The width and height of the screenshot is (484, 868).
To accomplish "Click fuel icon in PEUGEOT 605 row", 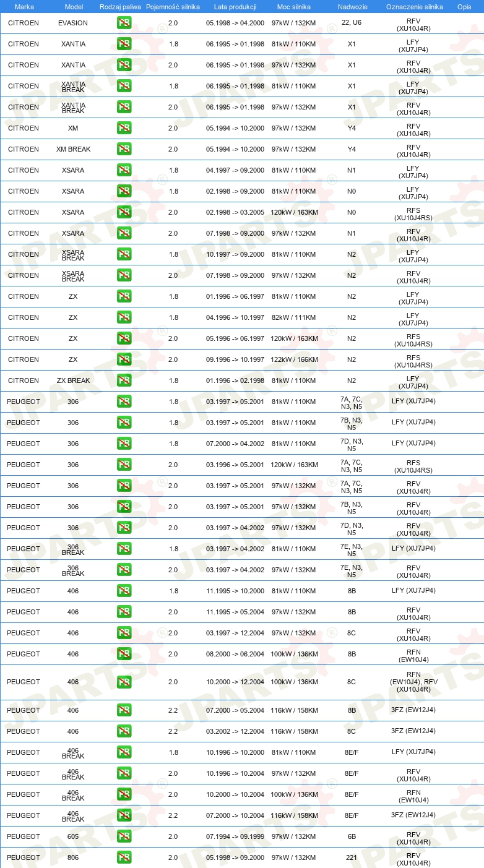I will [x=124, y=836].
